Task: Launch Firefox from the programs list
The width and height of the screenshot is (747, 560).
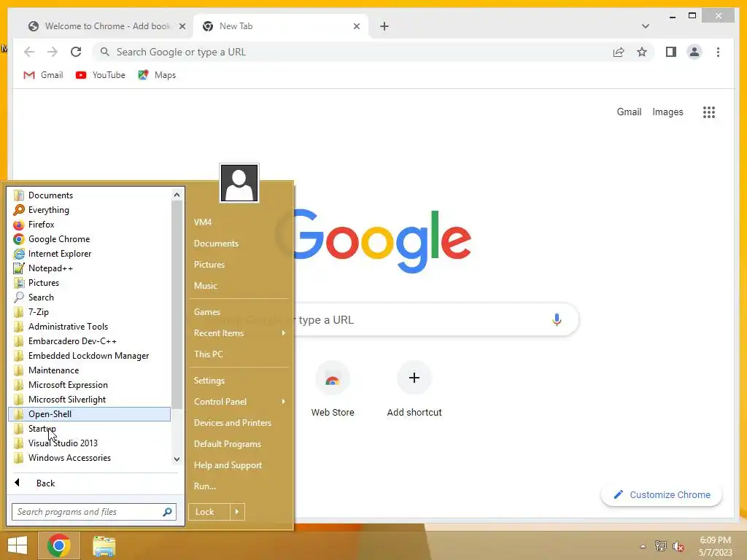Action: click(x=90, y=225)
